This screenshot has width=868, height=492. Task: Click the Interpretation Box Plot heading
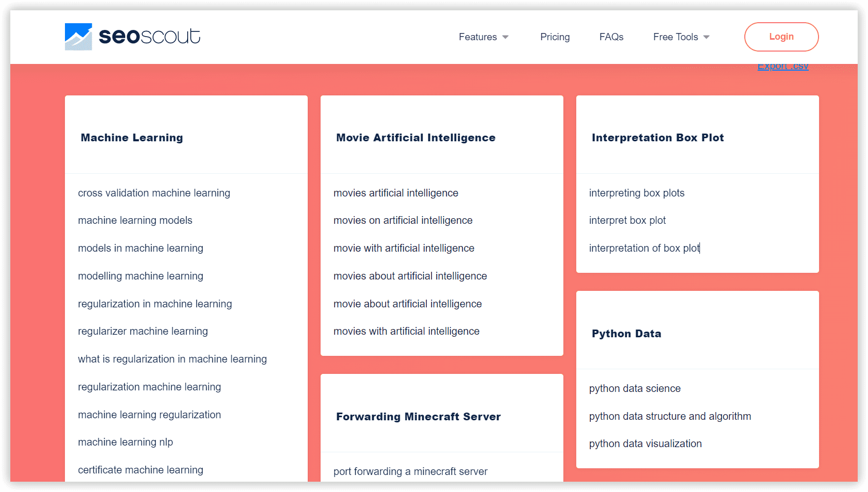pos(658,138)
